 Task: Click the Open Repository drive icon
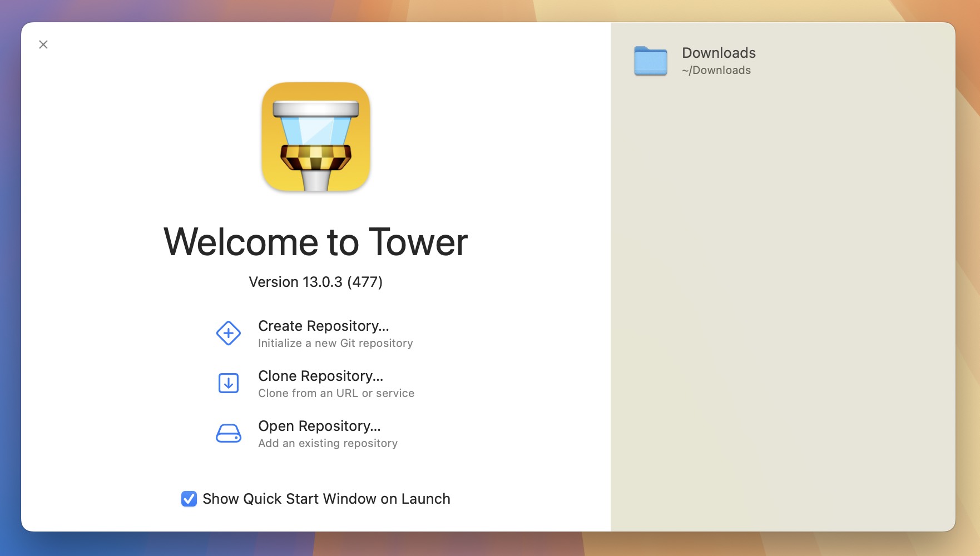tap(229, 433)
